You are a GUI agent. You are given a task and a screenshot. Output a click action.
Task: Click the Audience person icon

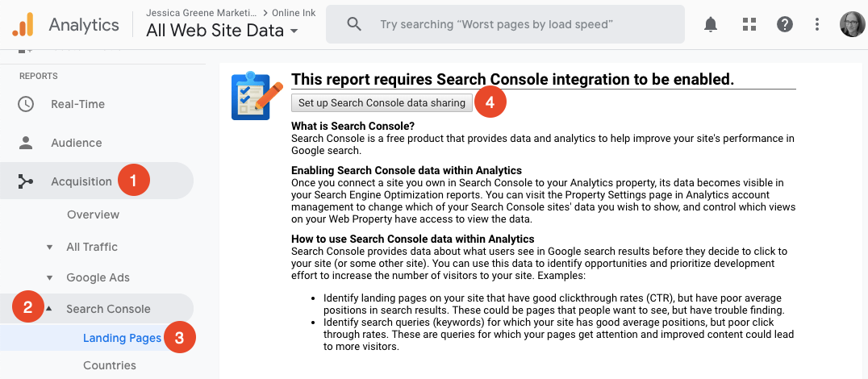[26, 143]
